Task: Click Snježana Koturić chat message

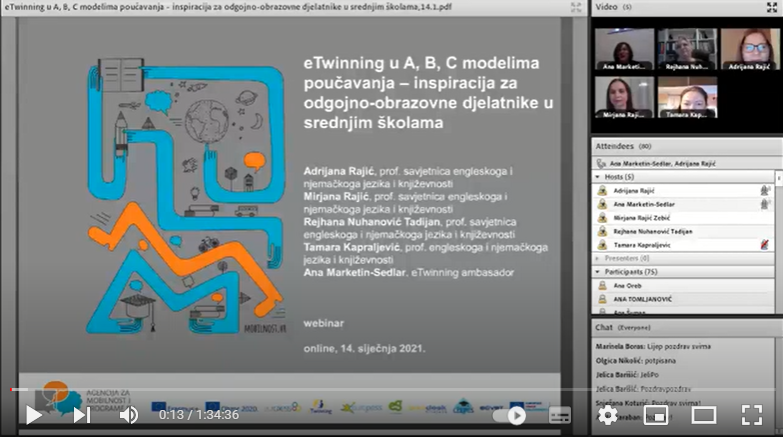Action: click(x=648, y=403)
